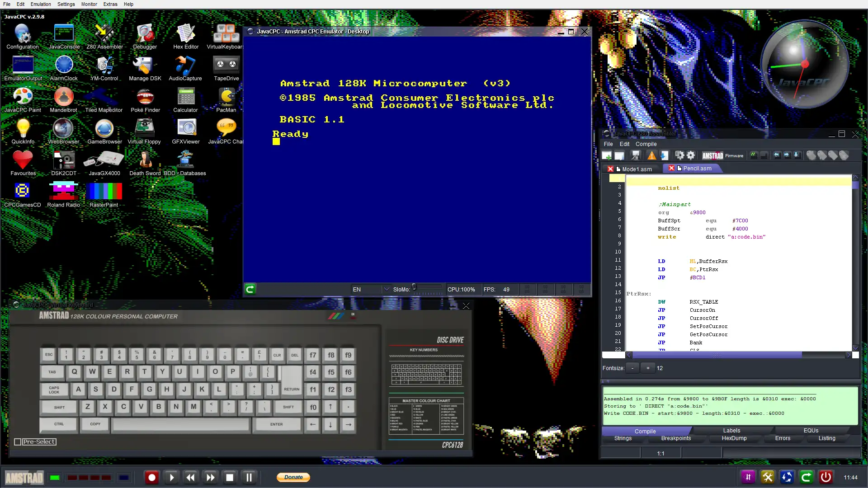Image resolution: width=868 pixels, height=488 pixels.
Task: Expand the Labels tab in assembler
Action: (x=731, y=430)
